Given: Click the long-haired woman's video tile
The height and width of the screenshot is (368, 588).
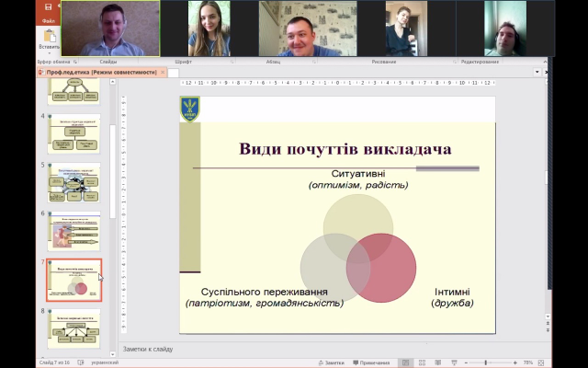Looking at the screenshot, I should pyautogui.click(x=209, y=29).
